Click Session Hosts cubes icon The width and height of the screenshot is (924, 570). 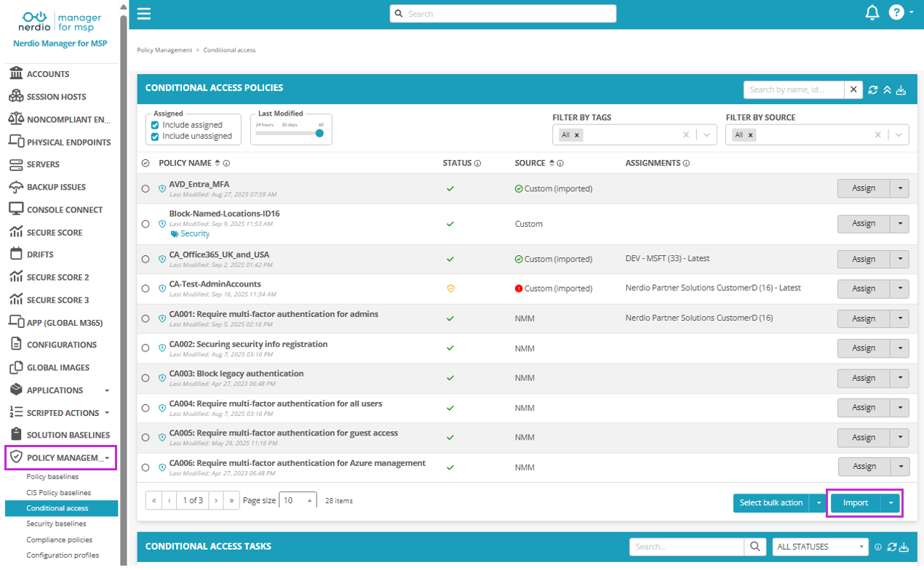click(x=16, y=96)
